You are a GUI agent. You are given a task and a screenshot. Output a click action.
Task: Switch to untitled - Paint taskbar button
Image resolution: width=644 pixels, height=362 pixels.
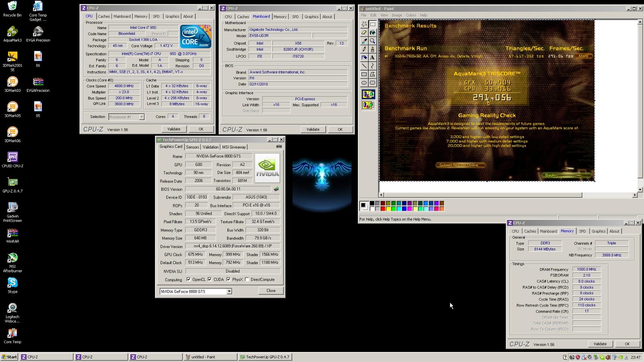pos(211,357)
